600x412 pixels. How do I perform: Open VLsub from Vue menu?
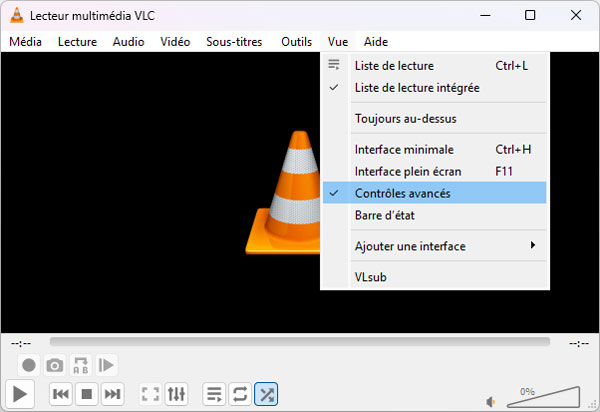434,277
